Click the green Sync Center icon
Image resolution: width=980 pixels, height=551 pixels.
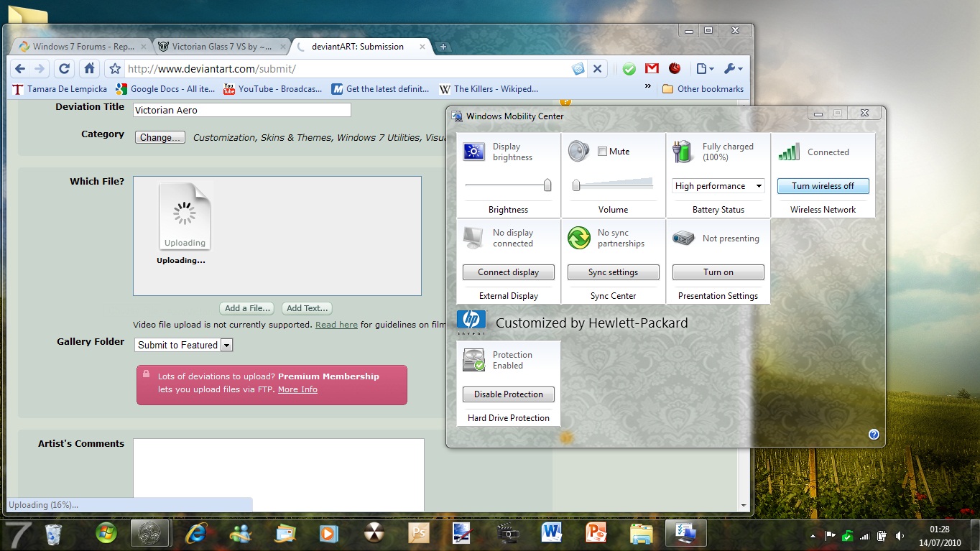point(579,238)
